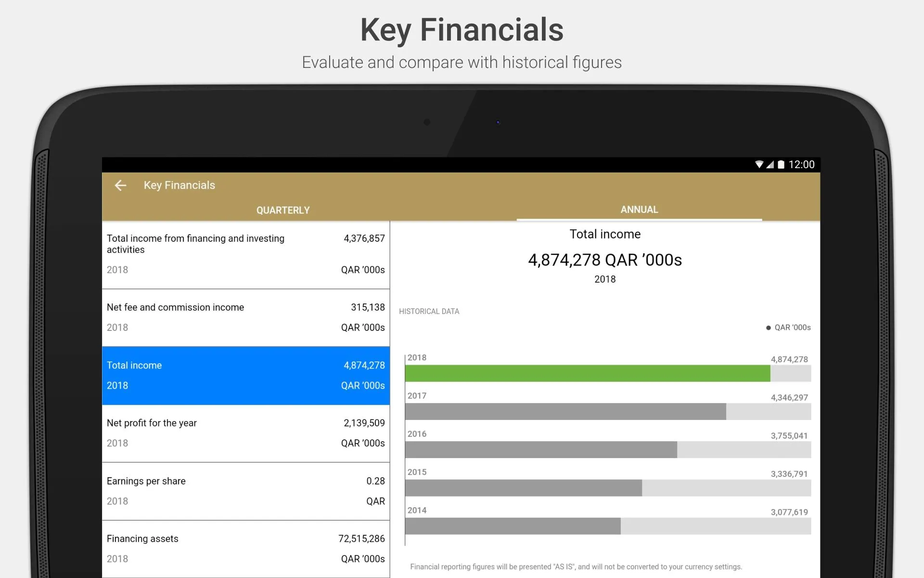This screenshot has width=924, height=578.
Task: Tap the battery icon in status bar
Action: coord(781,164)
